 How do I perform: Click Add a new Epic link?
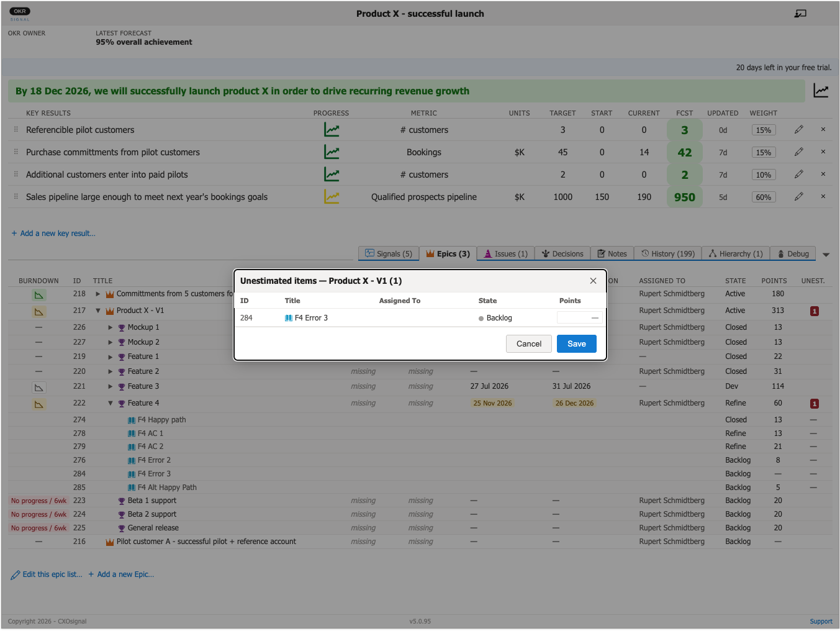pyautogui.click(x=121, y=574)
